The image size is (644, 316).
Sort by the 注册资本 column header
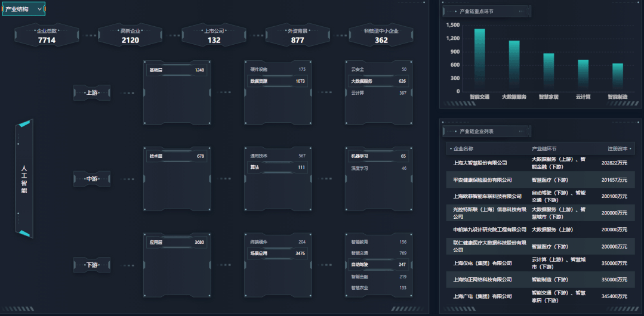(618, 148)
